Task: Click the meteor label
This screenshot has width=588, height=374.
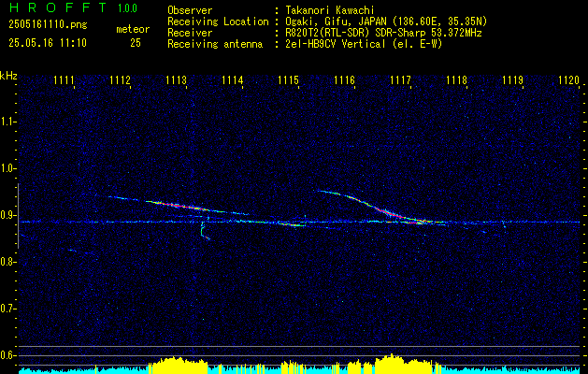Action: [133, 29]
